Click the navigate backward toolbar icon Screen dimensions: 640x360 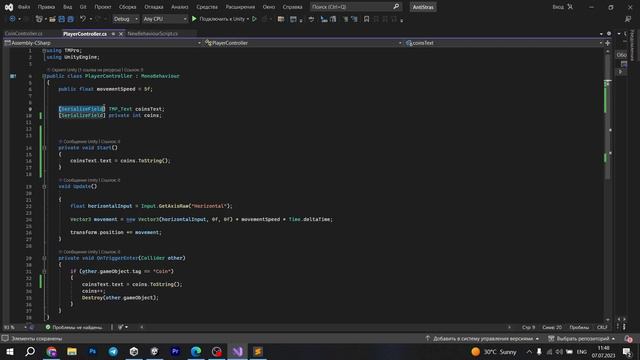[x=12, y=19]
